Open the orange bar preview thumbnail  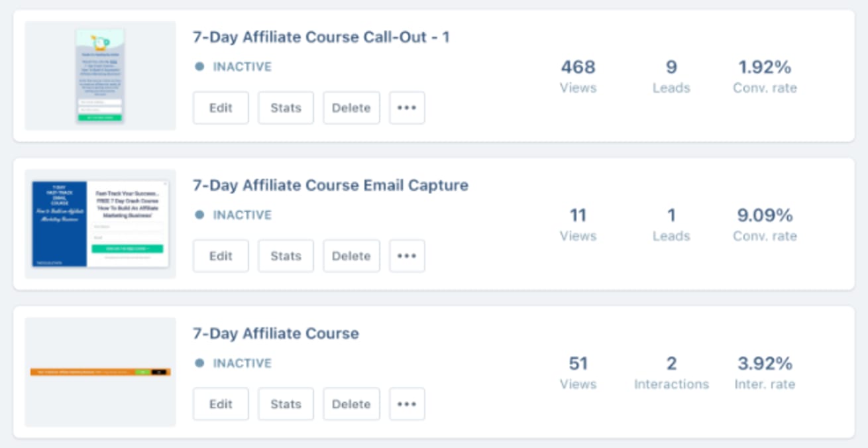coord(100,372)
